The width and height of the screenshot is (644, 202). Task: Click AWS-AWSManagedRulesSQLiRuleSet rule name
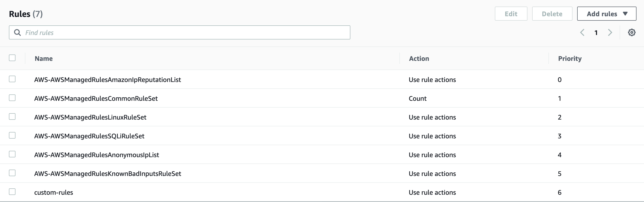tap(89, 136)
